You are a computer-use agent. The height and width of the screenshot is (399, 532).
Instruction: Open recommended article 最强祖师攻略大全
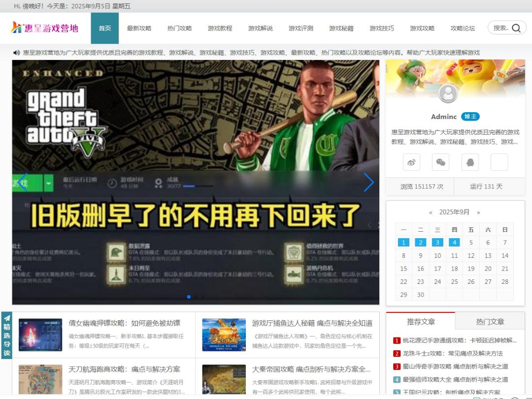(x=455, y=379)
